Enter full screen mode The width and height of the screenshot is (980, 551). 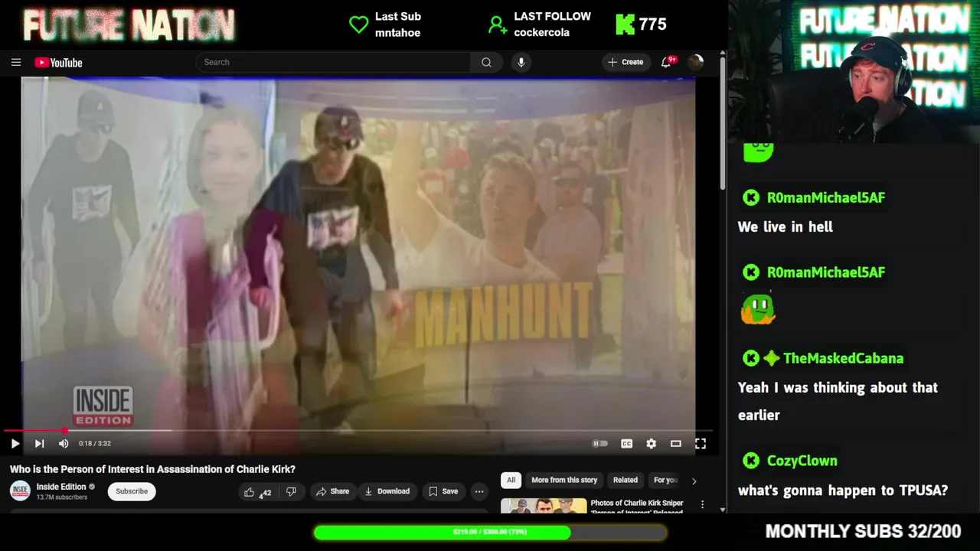(700, 443)
